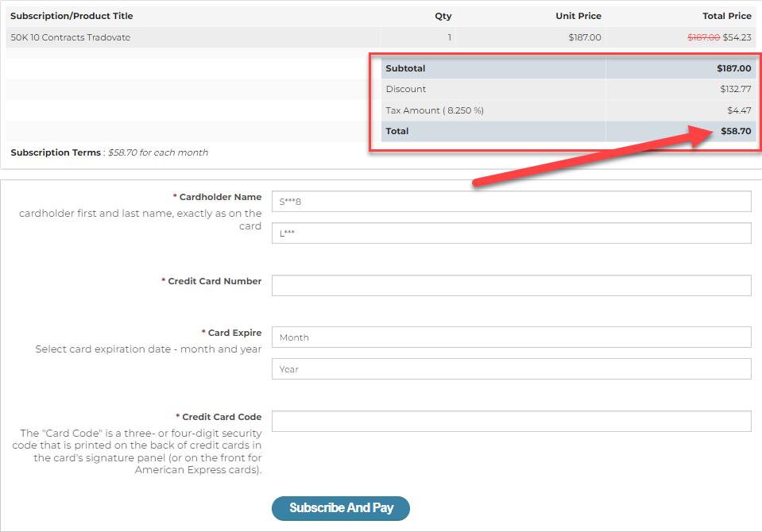Expand the card expiration Year dropdown

(x=511, y=369)
